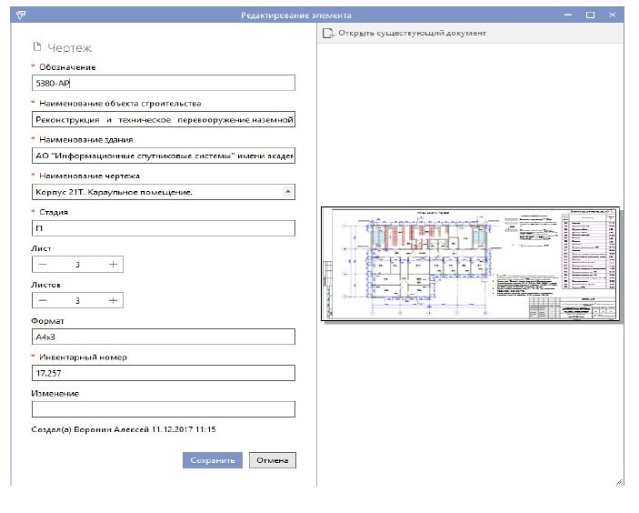The width and height of the screenshot is (639, 513).
Task: Click the application logo in the title bar
Action: tap(23, 15)
